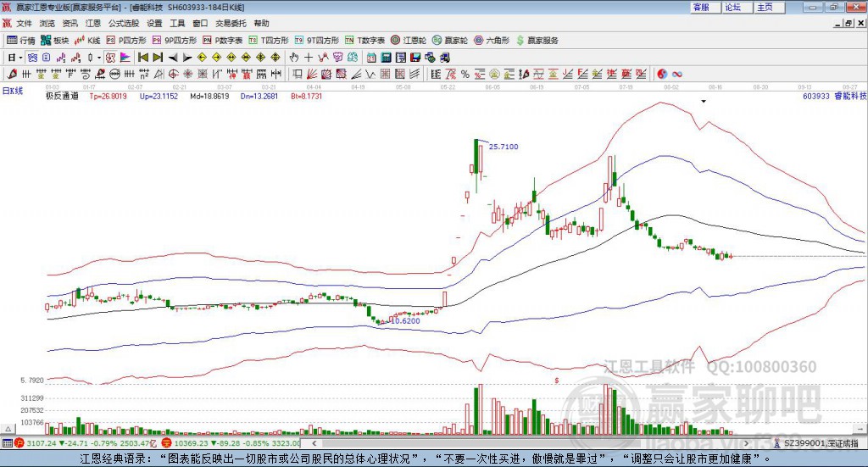This screenshot has width=868, height=467.
Task: Click the 极反通道 indicator name
Action: [62, 97]
